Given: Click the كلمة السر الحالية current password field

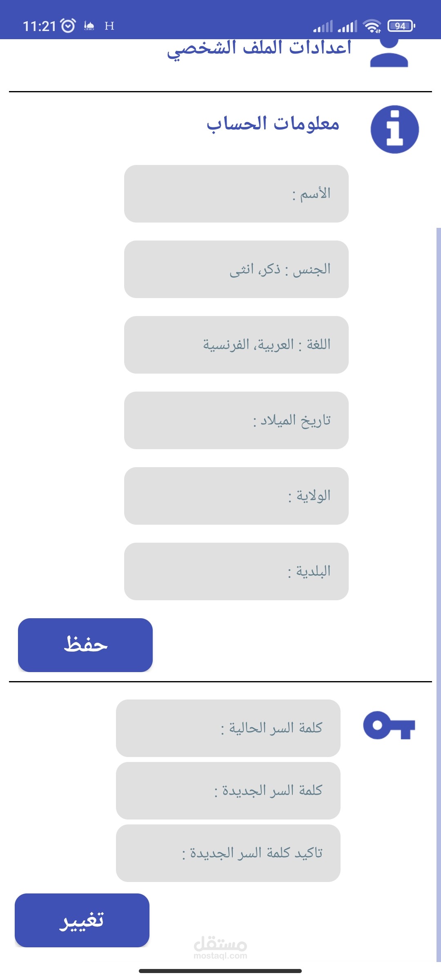Looking at the screenshot, I should tap(228, 728).
